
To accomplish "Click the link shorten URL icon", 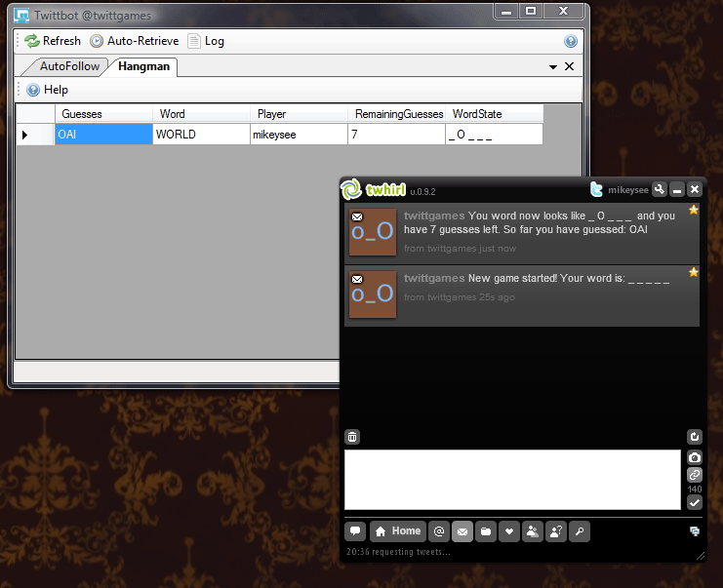I will (x=695, y=474).
